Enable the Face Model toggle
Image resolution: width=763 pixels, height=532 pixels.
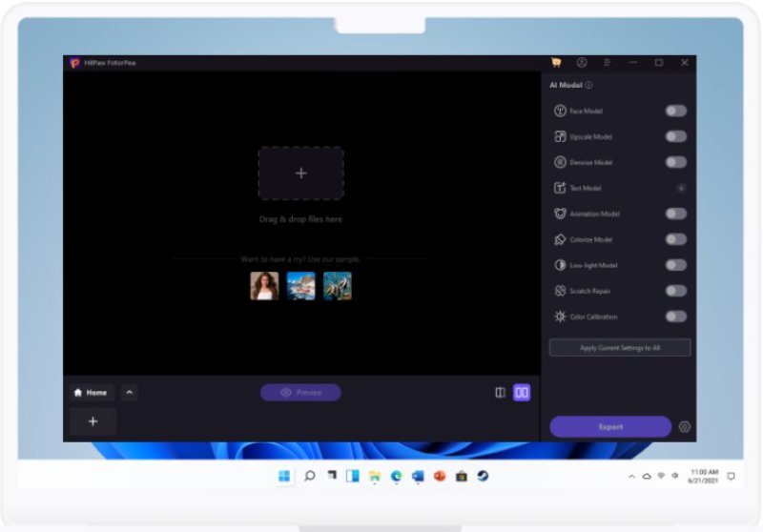pyautogui.click(x=676, y=111)
